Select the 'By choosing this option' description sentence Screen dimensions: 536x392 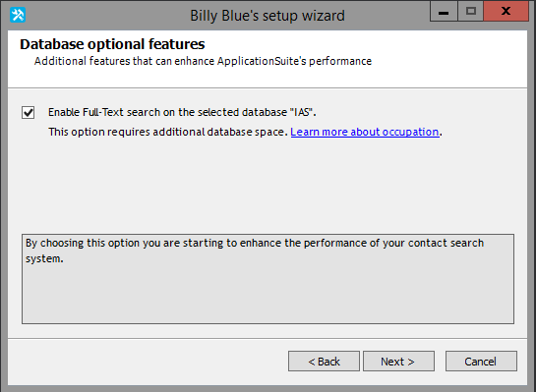[255, 251]
